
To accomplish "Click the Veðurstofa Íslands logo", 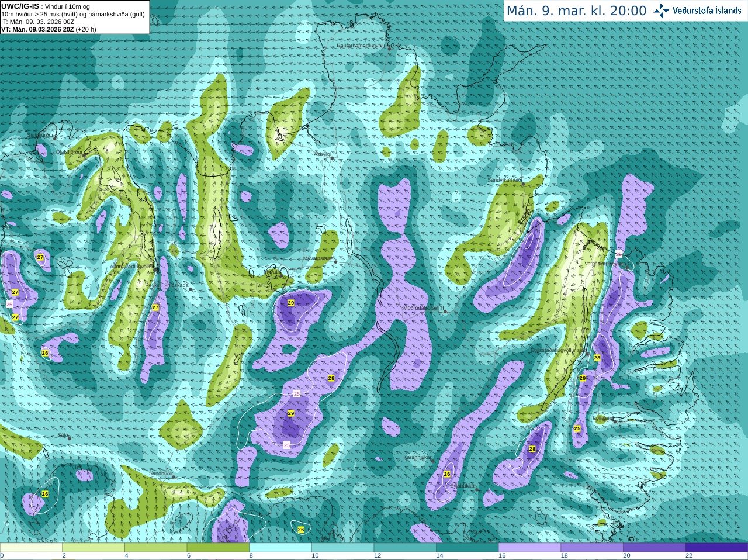I will [698, 11].
